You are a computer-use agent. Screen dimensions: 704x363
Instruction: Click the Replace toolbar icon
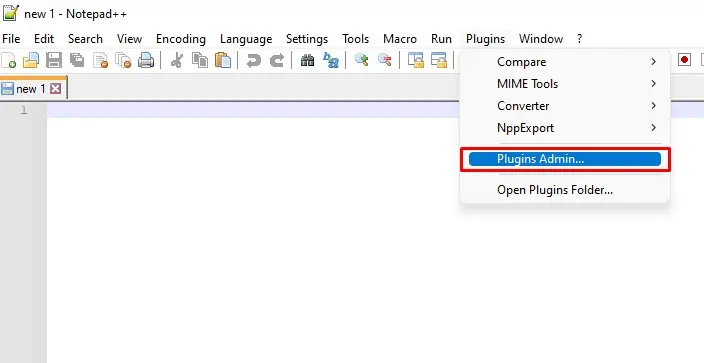click(331, 60)
